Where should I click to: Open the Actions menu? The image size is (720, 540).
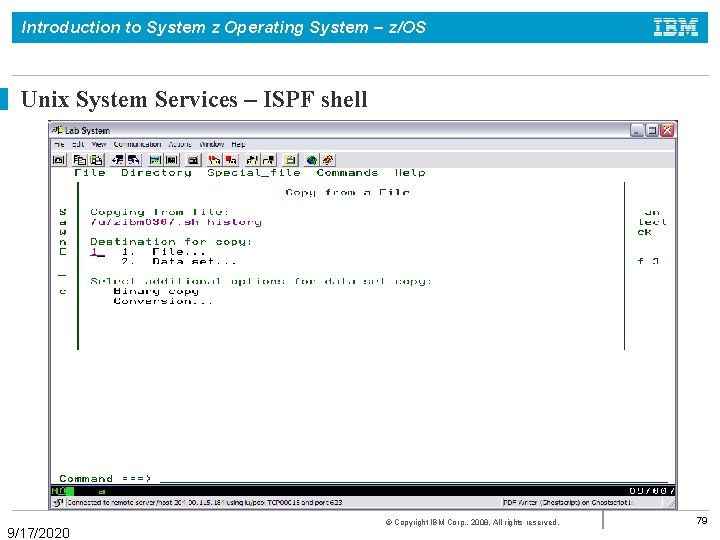pos(180,144)
